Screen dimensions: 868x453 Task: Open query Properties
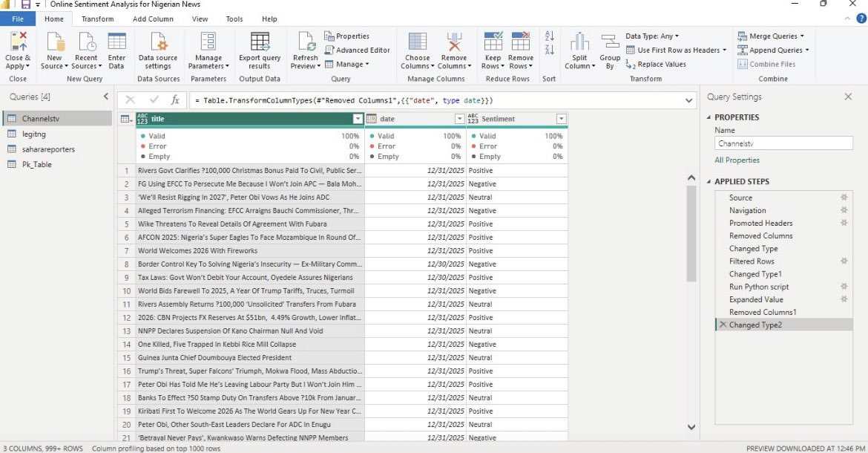click(346, 36)
